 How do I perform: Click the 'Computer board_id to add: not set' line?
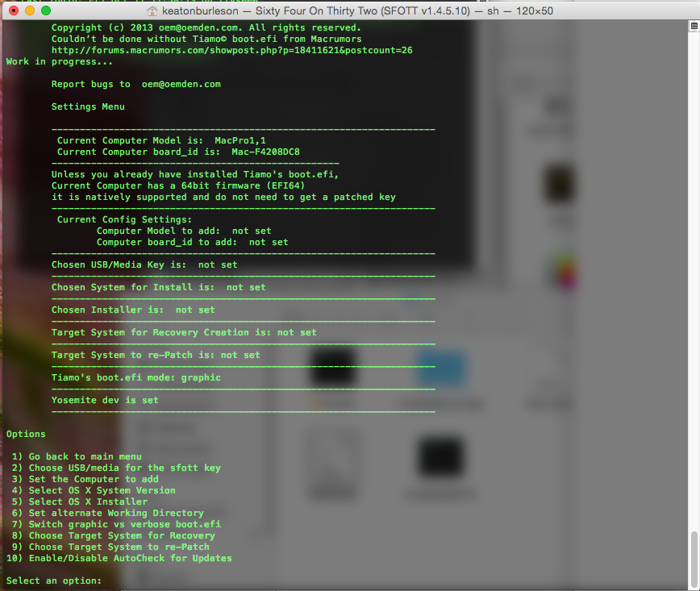tap(193, 242)
